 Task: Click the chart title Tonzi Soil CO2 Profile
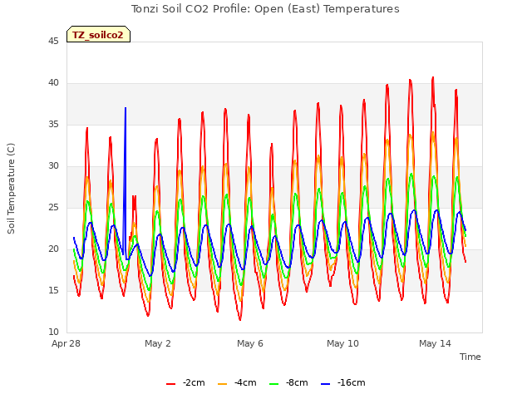(x=265, y=9)
